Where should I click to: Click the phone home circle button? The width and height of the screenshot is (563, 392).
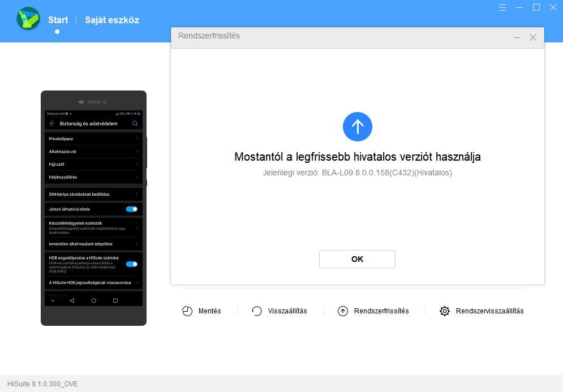93,300
